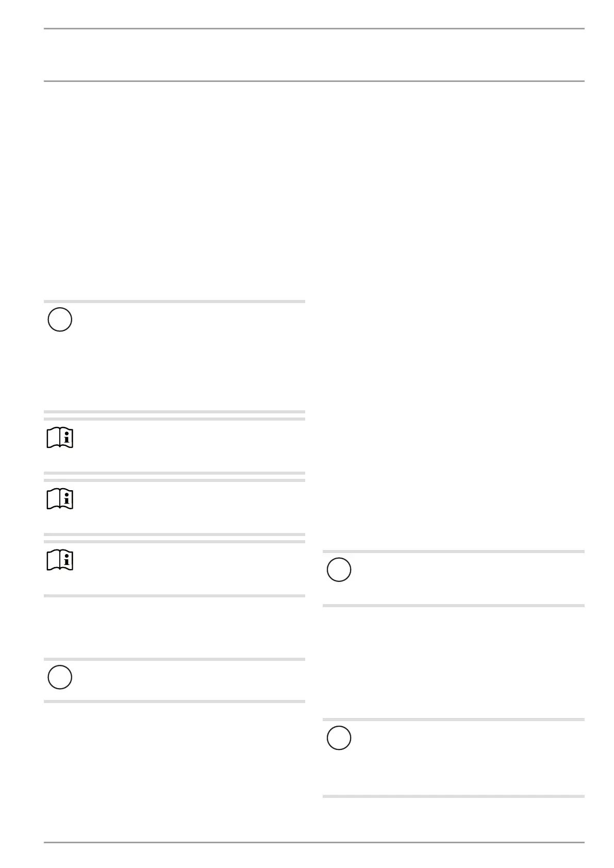This screenshot has width=614, height=868.
Task: Click inside the note box beside the right column's bottom circle icon
Action: click(464, 758)
